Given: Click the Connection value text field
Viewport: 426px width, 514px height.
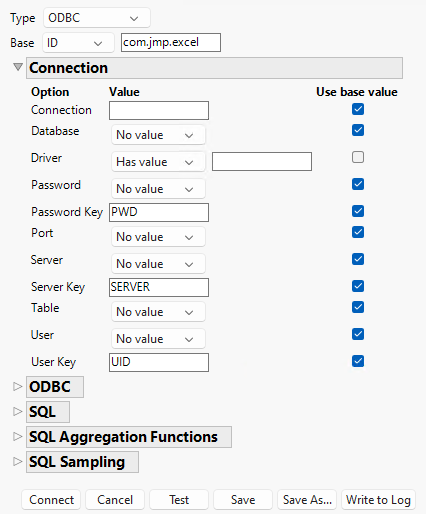Looking at the screenshot, I should (x=159, y=111).
